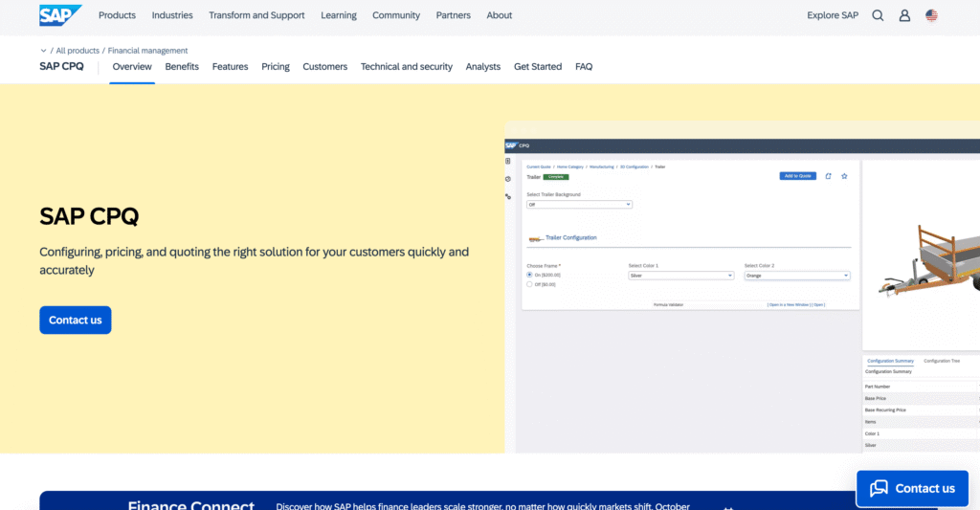Click the SAP logo inside the CPQ demo header
The image size is (980, 510).
(x=511, y=145)
